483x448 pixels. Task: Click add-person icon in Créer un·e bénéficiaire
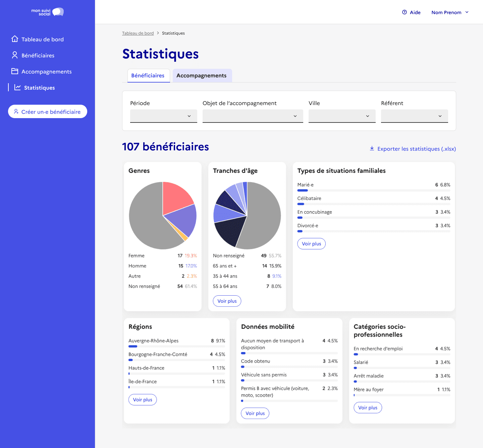coord(16,111)
